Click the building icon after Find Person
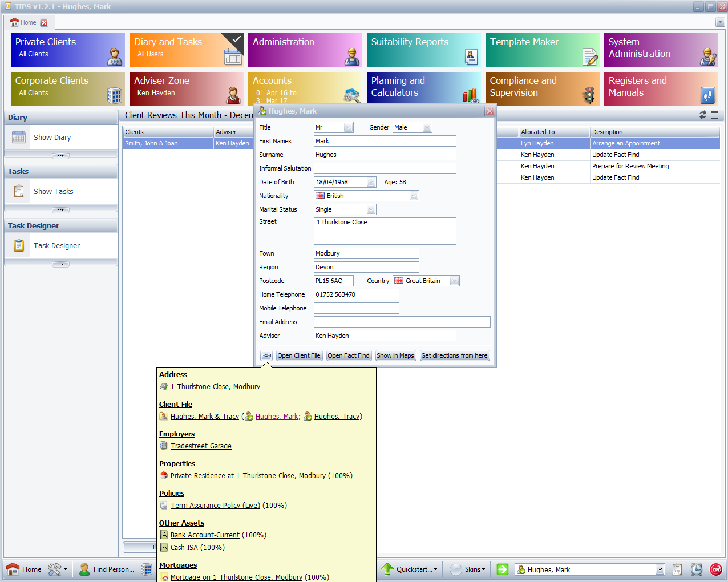The image size is (728, 582). (x=147, y=569)
